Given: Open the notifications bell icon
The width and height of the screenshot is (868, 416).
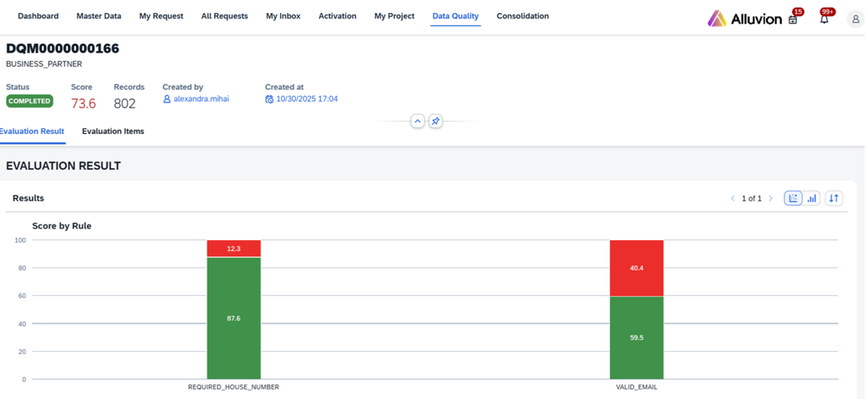Looking at the screenshot, I should coord(824,20).
